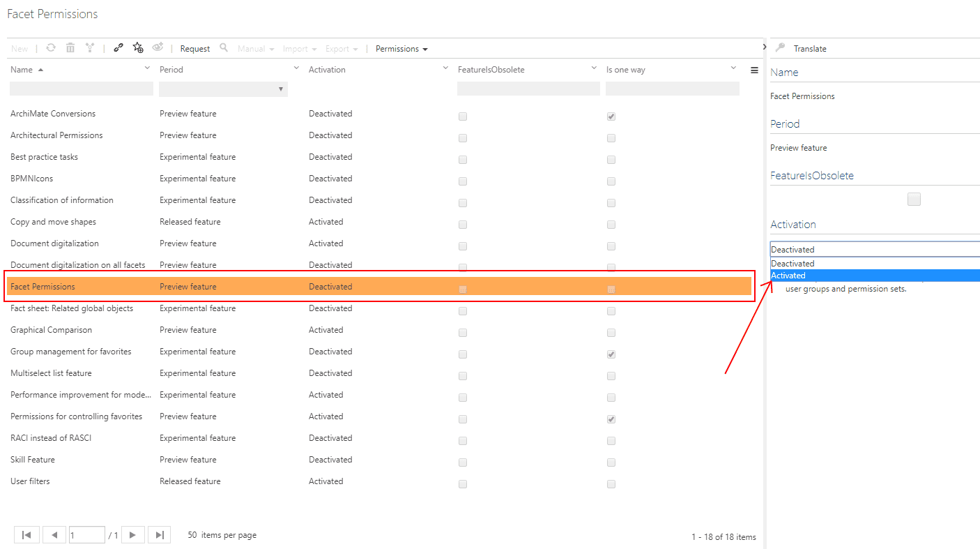Click the chain link icon
The image size is (980, 549).
118,48
